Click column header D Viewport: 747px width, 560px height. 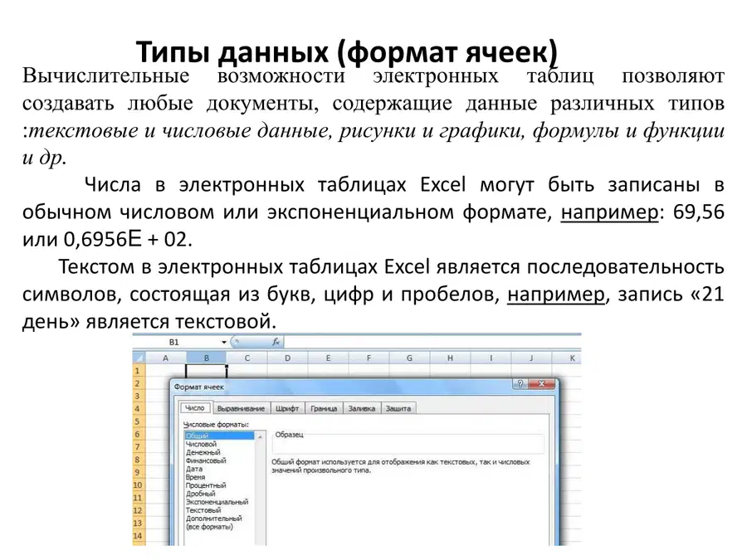(287, 358)
